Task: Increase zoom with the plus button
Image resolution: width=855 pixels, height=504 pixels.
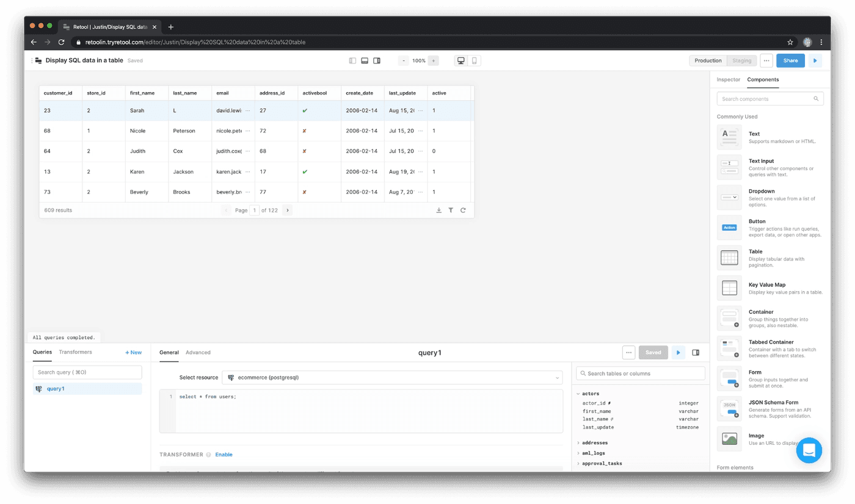Action: [433, 60]
